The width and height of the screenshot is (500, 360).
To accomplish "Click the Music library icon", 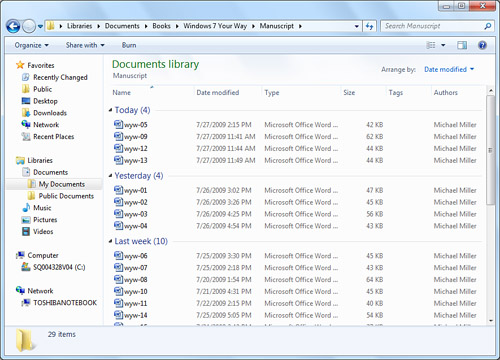I will (x=26, y=208).
